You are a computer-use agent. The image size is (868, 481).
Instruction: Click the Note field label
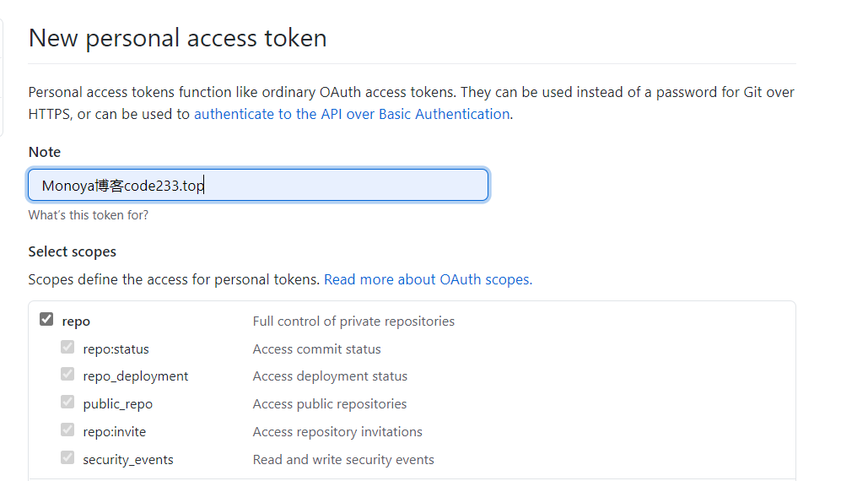tap(45, 152)
